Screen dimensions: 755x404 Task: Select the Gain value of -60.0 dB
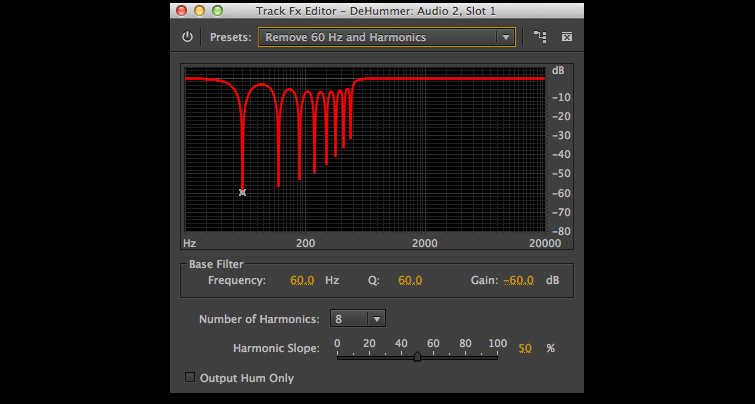click(518, 281)
